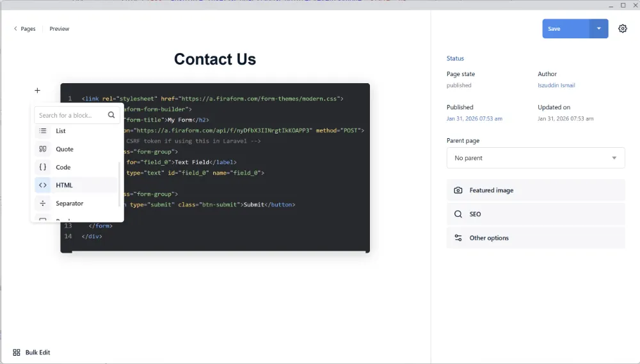Viewport: 640px width, 364px height.
Task: Click the block picker scrollbar
Action: pos(119,184)
